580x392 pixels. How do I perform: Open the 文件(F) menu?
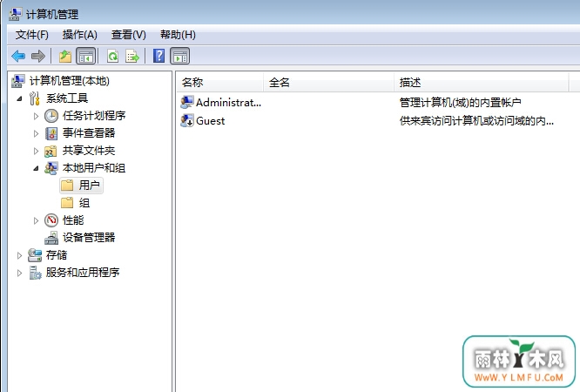(x=32, y=35)
